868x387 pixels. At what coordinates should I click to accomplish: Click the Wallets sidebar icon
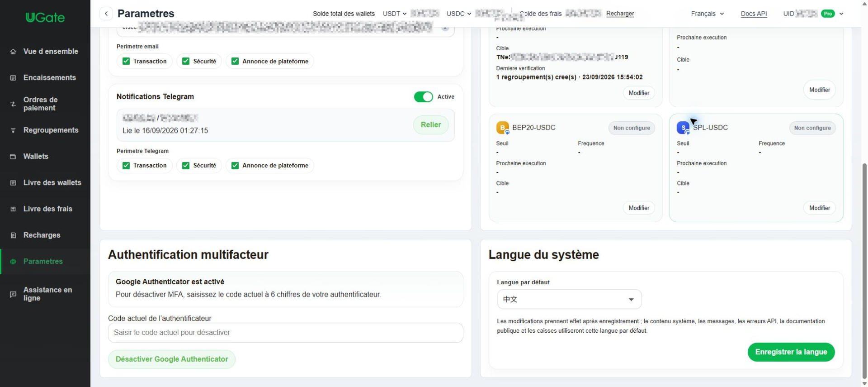pos(13,157)
